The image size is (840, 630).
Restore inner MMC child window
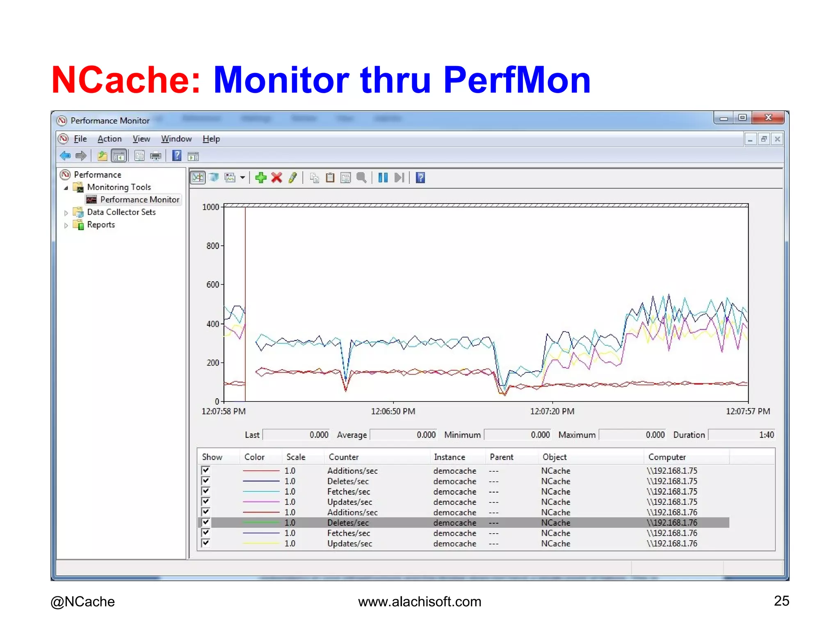pyautogui.click(x=764, y=139)
